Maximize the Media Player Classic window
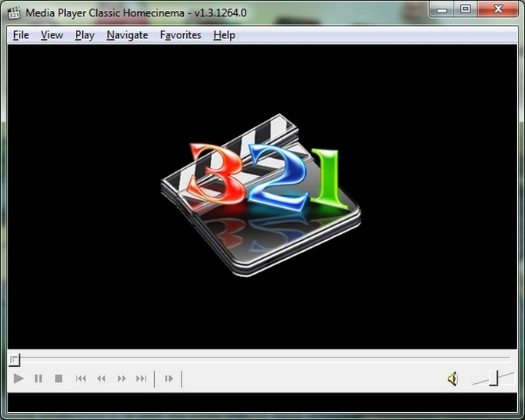The width and height of the screenshot is (525, 420). pyautogui.click(x=465, y=9)
